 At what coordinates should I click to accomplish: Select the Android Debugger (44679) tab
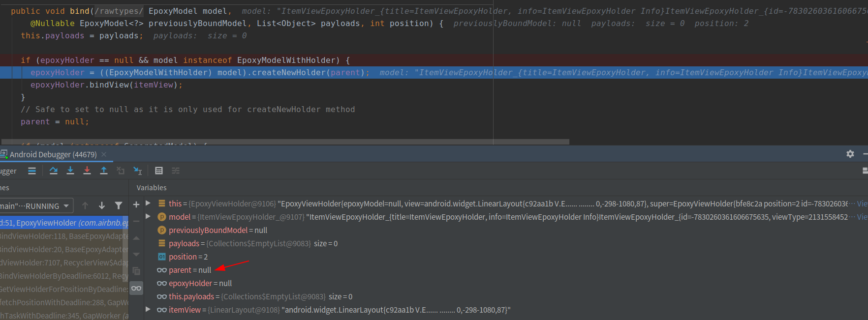[x=53, y=154]
